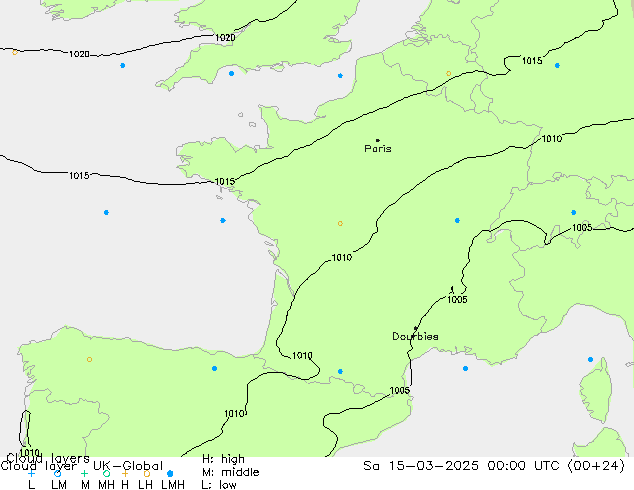The height and width of the screenshot is (490, 634).
Task: Click the 1005 isobar label at Spain's Mediterranean coast
Action: point(400,391)
